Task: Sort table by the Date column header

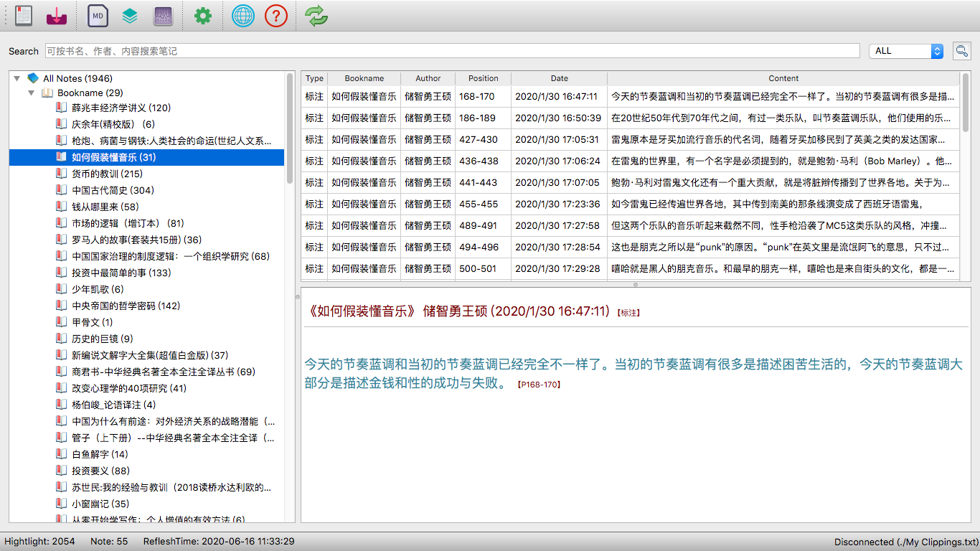Action: (559, 78)
